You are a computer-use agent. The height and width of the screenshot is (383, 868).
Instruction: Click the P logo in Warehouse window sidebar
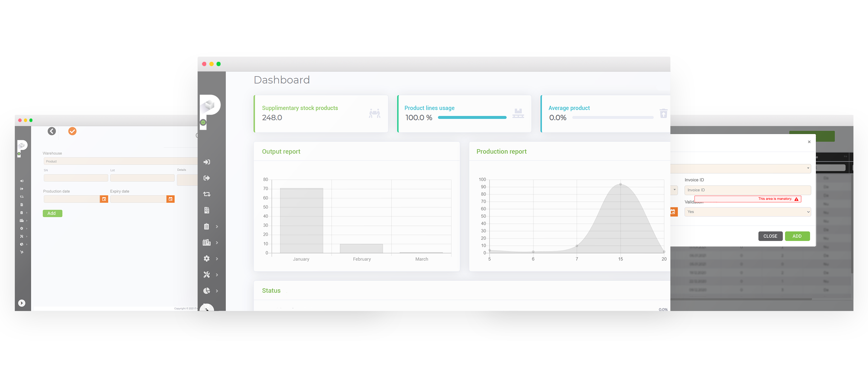click(x=22, y=148)
